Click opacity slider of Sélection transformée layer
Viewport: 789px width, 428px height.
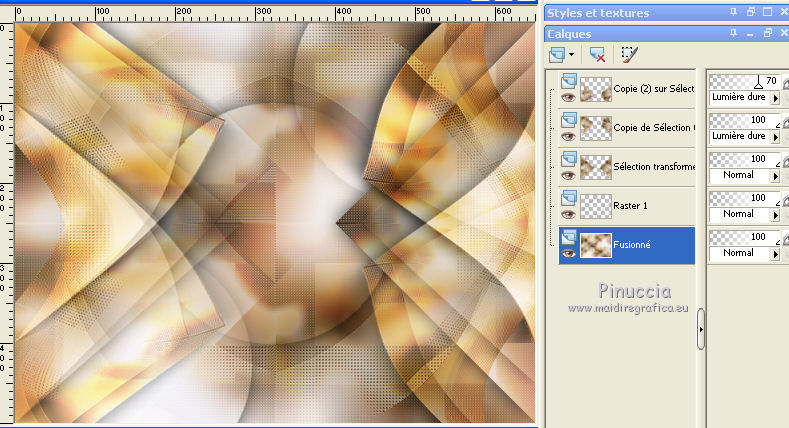pos(744,159)
